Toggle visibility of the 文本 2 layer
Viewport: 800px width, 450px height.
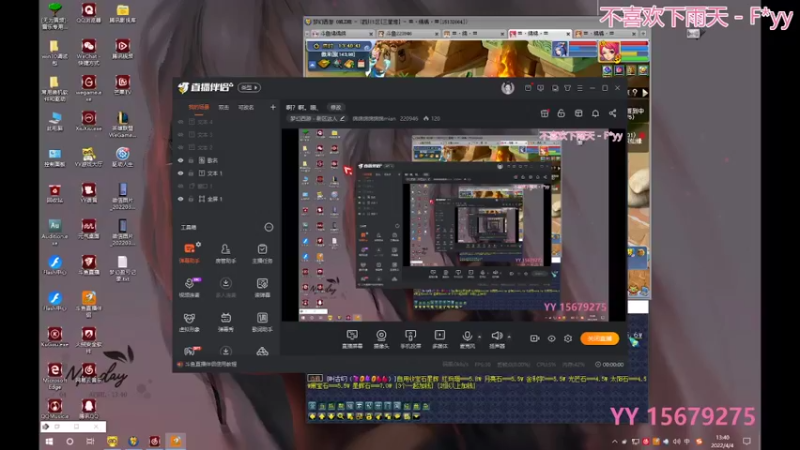click(x=181, y=147)
